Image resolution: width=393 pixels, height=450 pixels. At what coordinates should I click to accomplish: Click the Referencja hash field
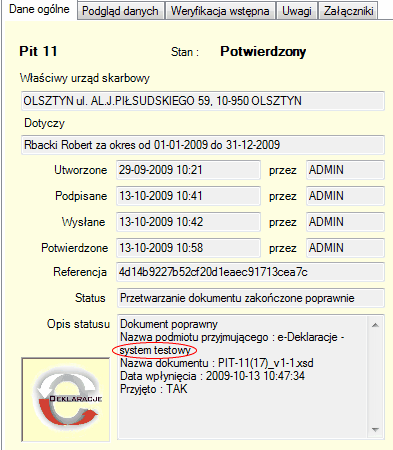tap(250, 272)
